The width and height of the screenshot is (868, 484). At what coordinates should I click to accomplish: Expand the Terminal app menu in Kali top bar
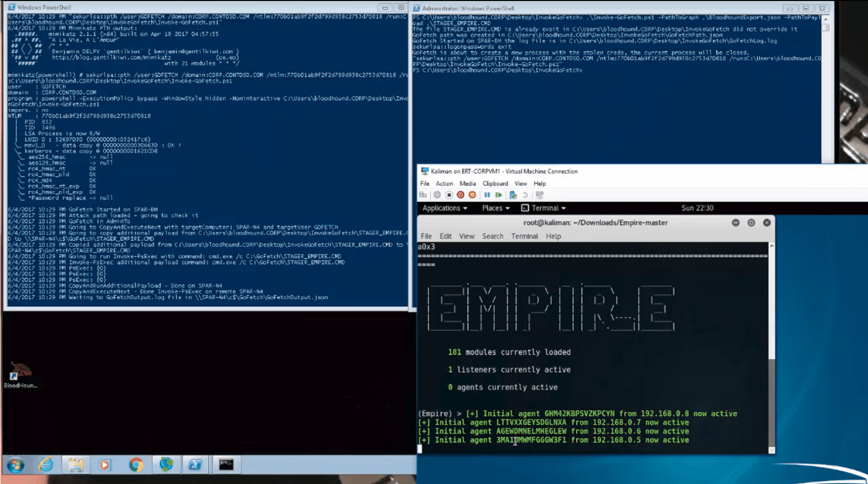pos(544,208)
